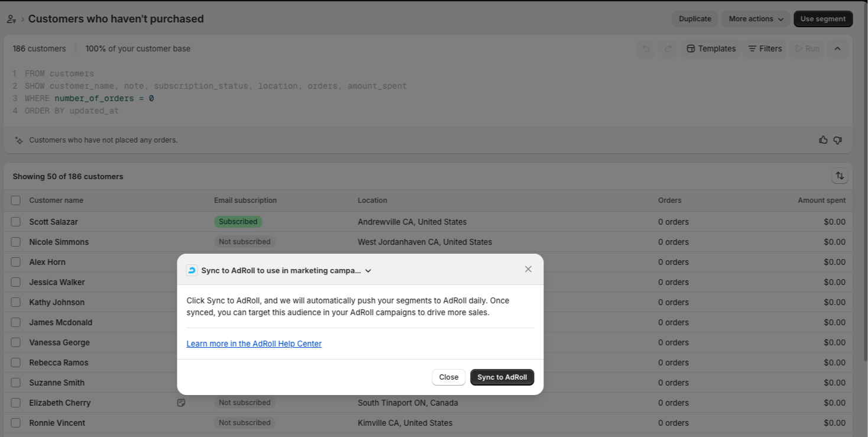Click the AdRoll logo icon in dialog
Image resolution: width=868 pixels, height=437 pixels.
point(192,270)
